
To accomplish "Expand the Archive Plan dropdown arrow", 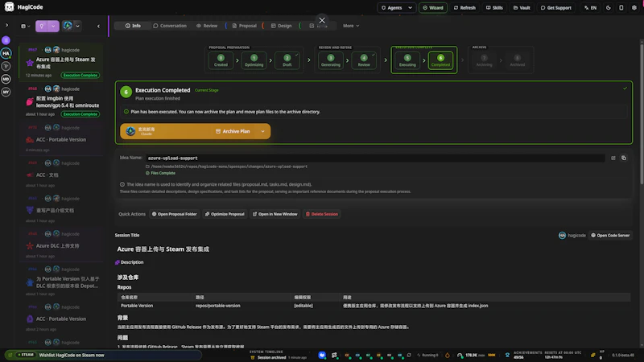I will coord(263,131).
